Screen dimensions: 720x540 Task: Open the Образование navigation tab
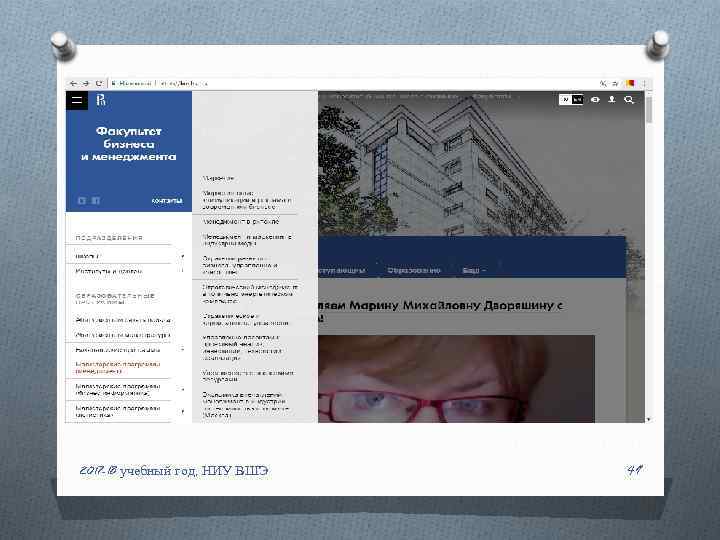pyautogui.click(x=414, y=270)
